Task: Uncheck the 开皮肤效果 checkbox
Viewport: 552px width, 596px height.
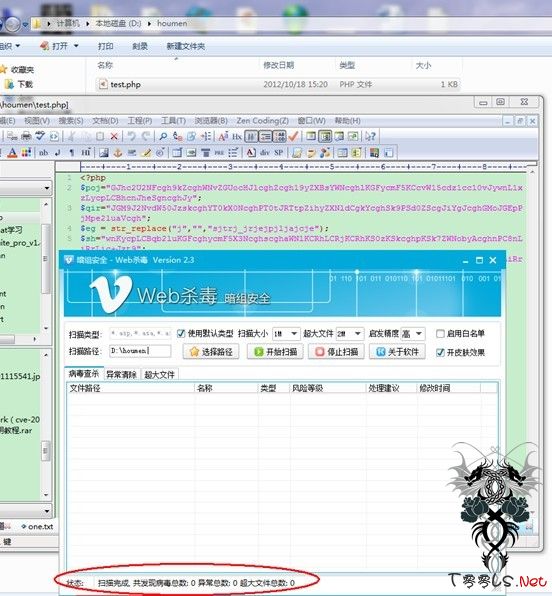Action: pyautogui.click(x=440, y=352)
